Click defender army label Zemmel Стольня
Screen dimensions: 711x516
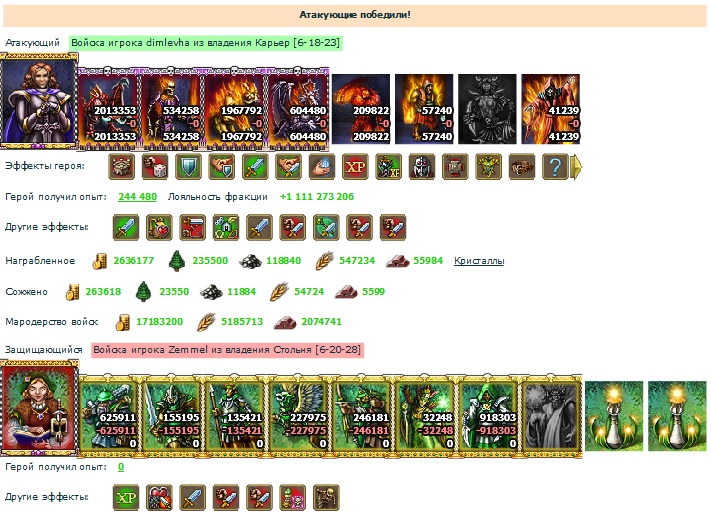227,350
